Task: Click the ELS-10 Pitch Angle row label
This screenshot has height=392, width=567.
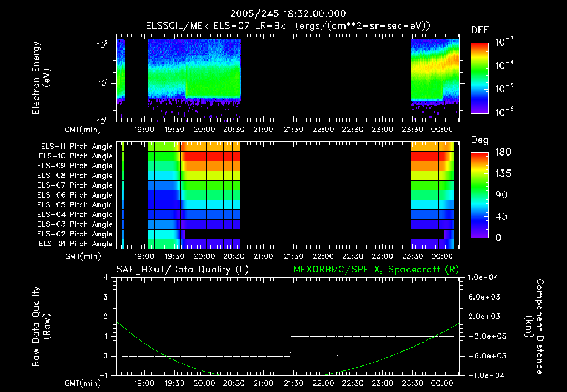Action: [x=76, y=156]
